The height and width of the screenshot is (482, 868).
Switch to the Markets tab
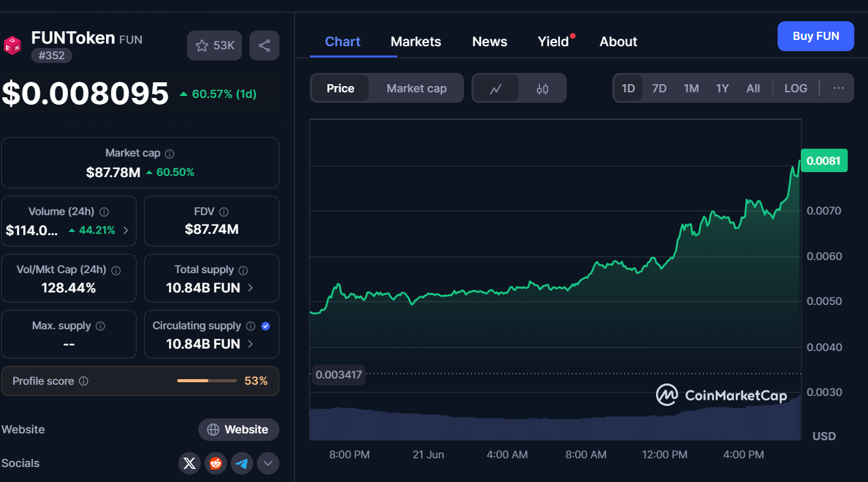[415, 42]
